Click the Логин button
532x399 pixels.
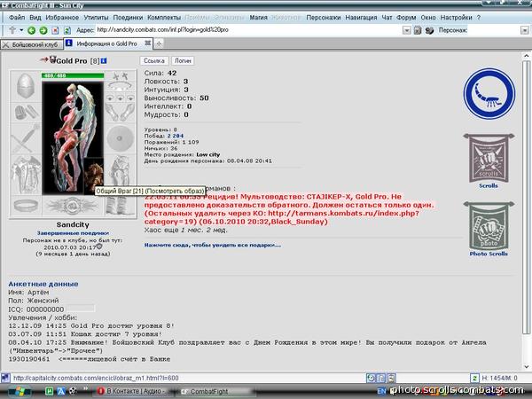[183, 60]
